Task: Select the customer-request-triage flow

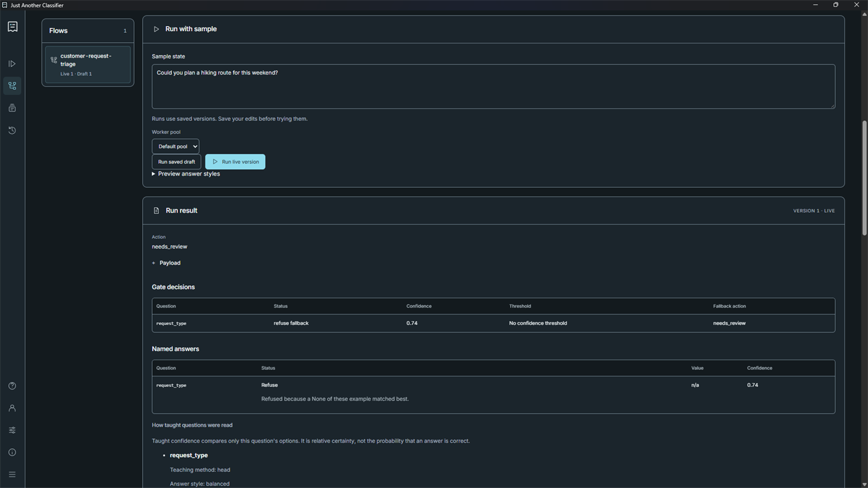Action: 88,64
